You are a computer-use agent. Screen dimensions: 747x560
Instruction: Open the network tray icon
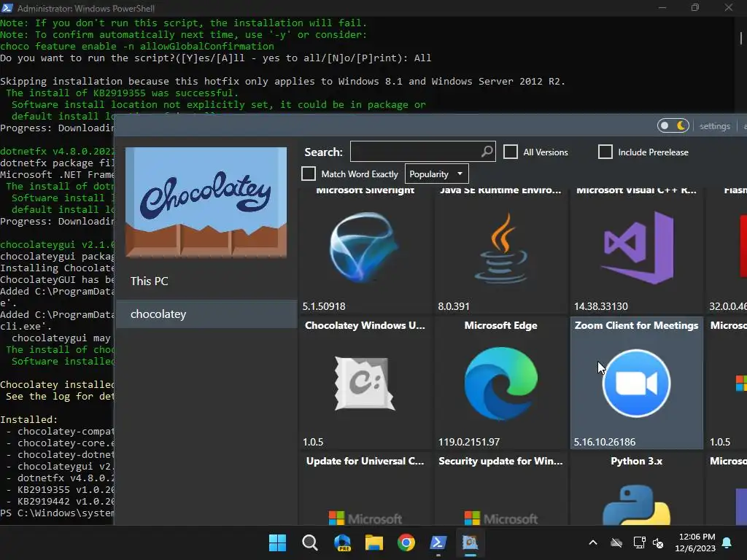[639, 542]
